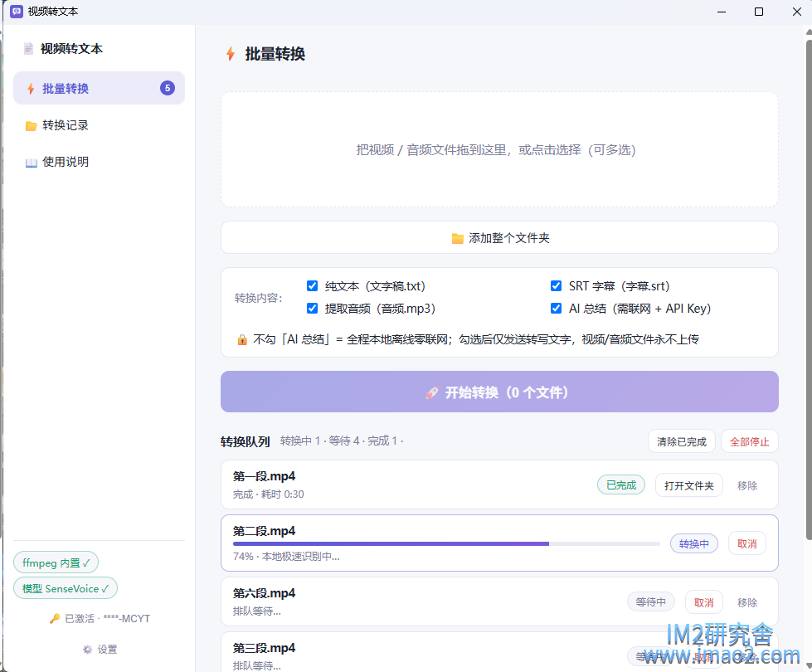Click the vertical scrollbar thumb
The width and height of the screenshot is (812, 672).
point(809,289)
